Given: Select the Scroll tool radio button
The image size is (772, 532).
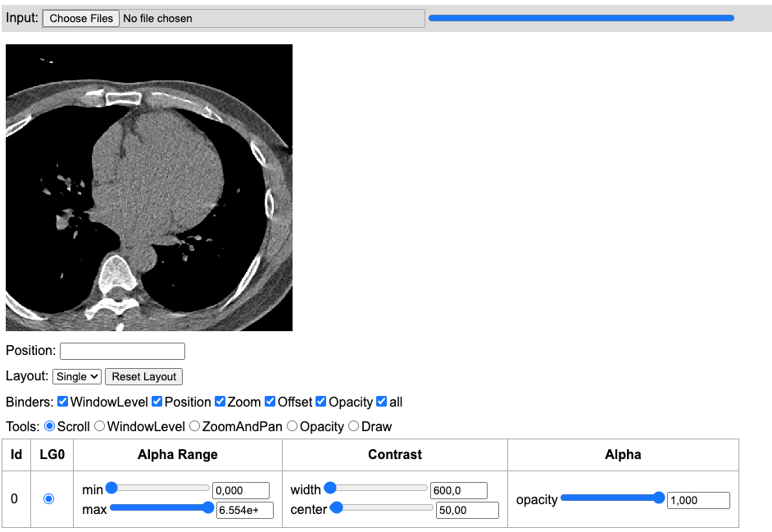Looking at the screenshot, I should pyautogui.click(x=50, y=426).
